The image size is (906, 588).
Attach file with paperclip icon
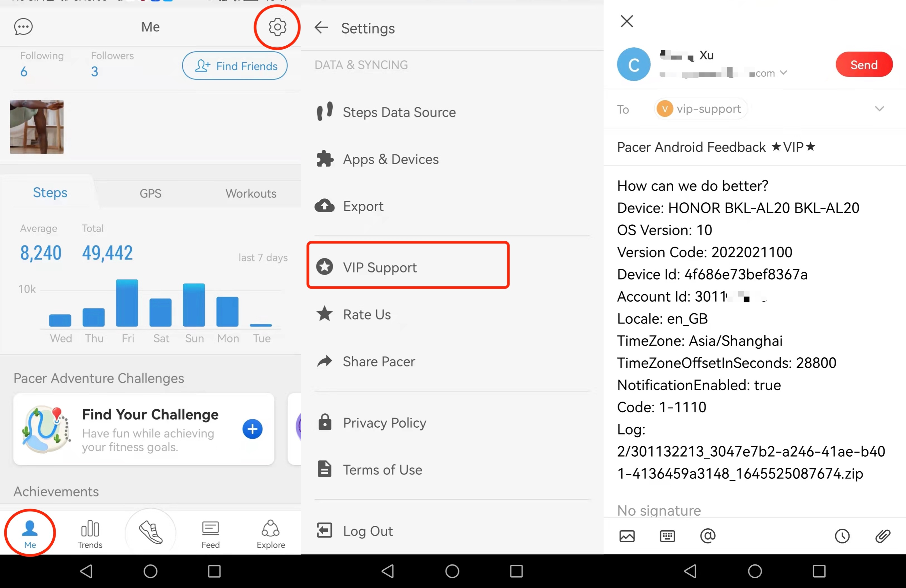tap(883, 536)
